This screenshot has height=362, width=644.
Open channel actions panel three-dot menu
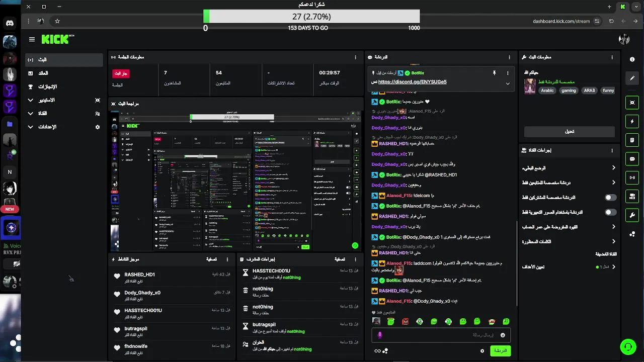click(x=612, y=150)
